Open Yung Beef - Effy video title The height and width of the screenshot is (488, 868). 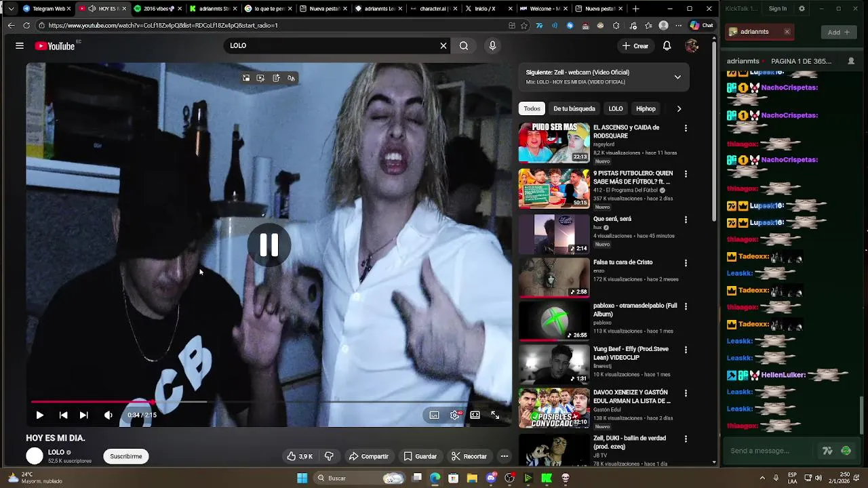pyautogui.click(x=631, y=353)
